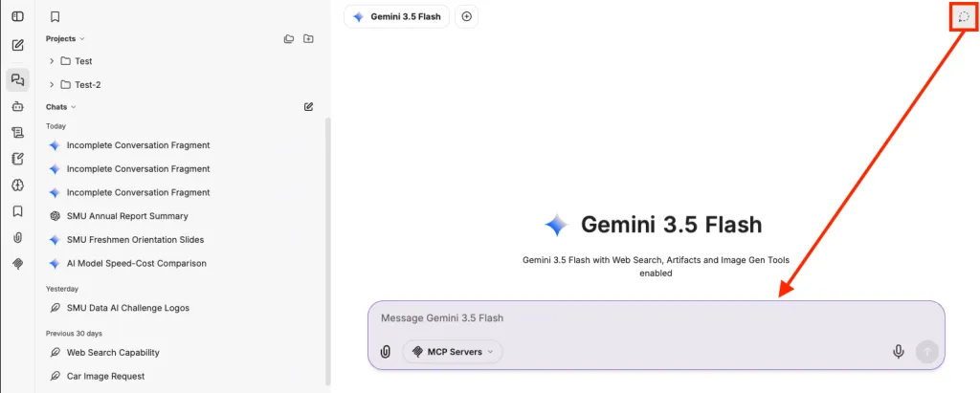Screen dimensions: 980x393
Task: Open the AI Model Speed-Cost Comparison chat
Action: (136, 264)
